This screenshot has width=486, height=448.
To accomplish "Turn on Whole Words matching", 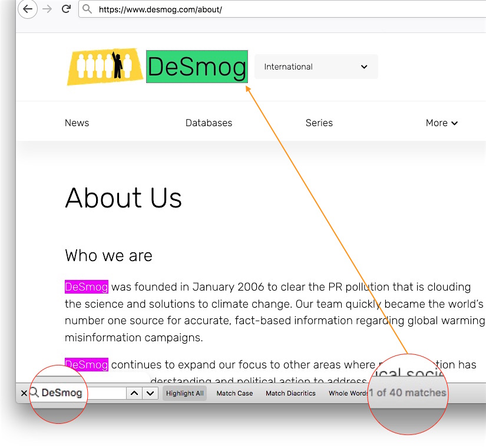I will click(348, 393).
